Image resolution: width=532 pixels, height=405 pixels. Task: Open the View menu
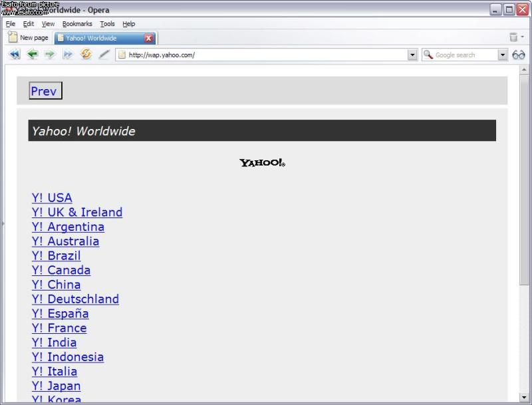point(48,24)
